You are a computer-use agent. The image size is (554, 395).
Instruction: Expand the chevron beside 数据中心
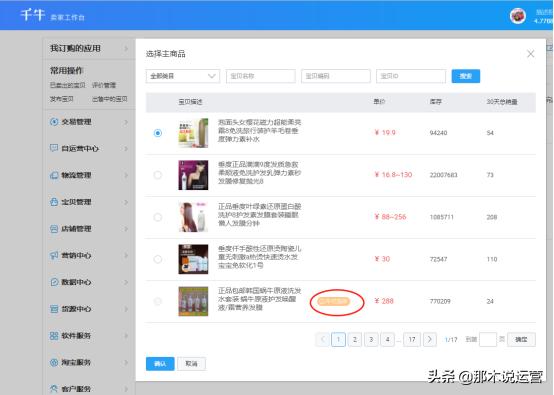coord(126,282)
